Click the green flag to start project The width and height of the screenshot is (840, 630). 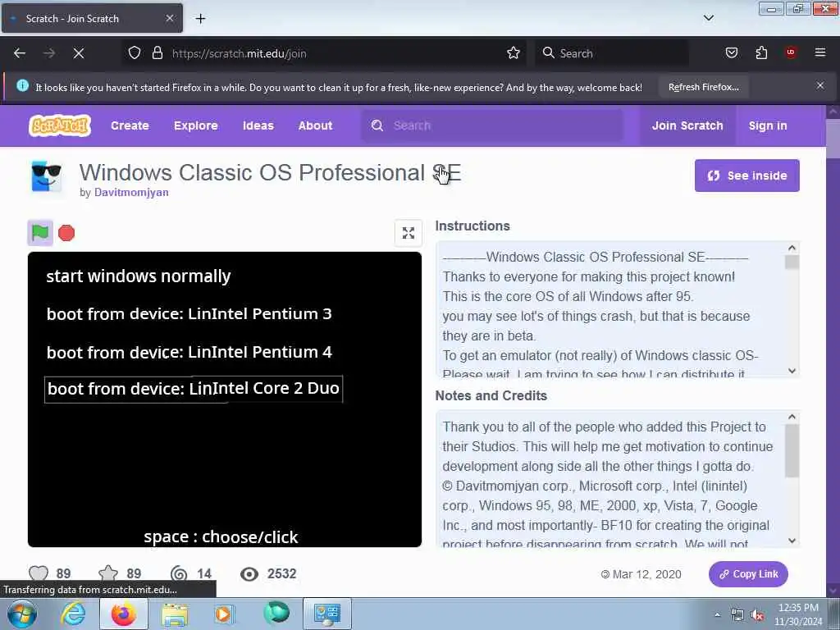click(x=40, y=233)
